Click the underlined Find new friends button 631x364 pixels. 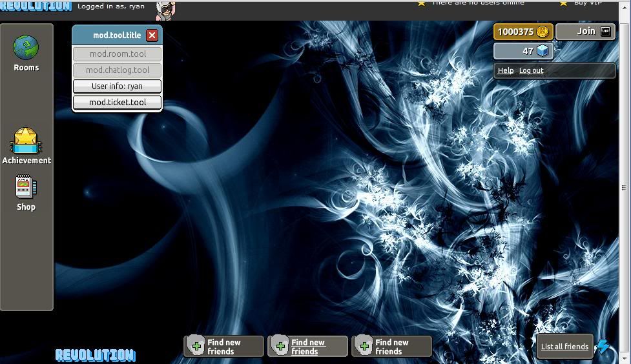pyautogui.click(x=308, y=347)
